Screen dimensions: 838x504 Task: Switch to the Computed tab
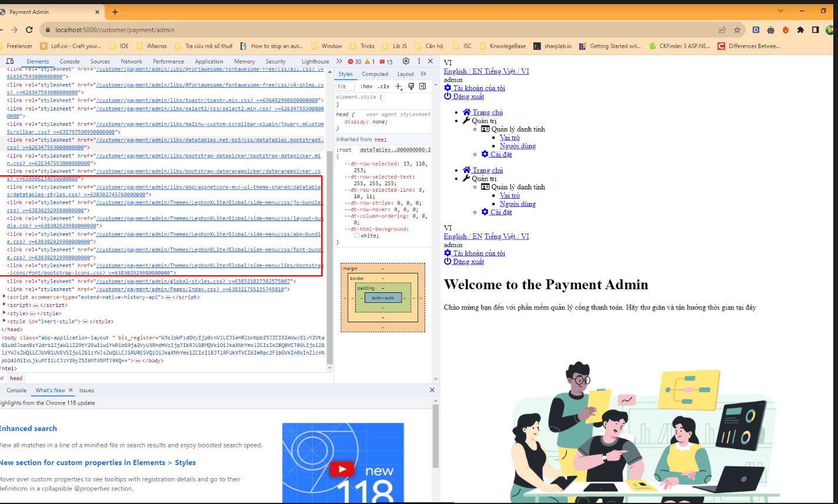point(375,74)
